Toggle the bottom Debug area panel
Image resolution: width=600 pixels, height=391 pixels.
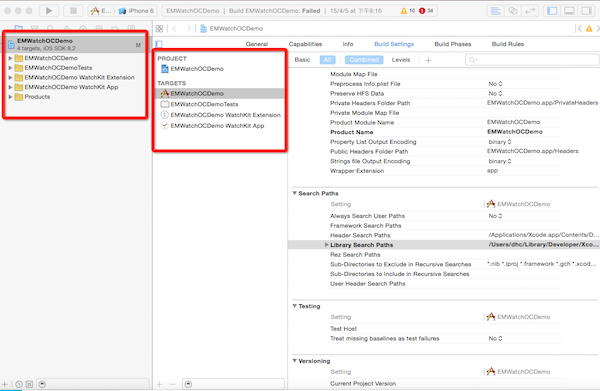tap(569, 11)
